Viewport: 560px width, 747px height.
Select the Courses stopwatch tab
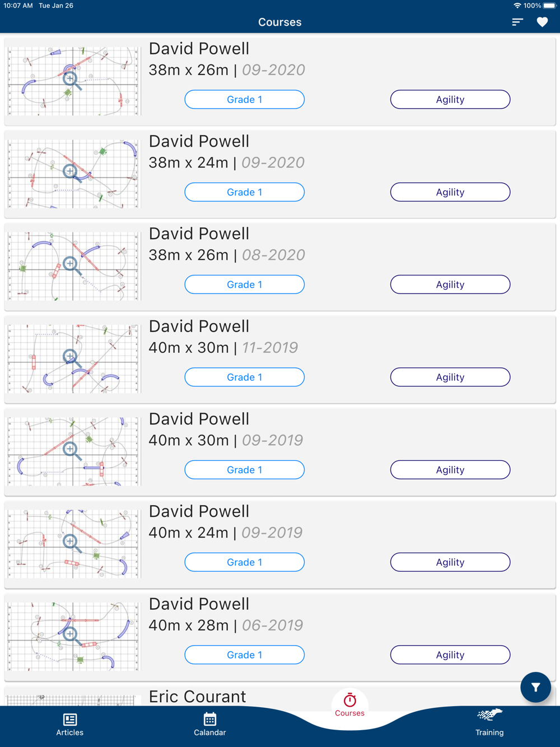click(350, 705)
